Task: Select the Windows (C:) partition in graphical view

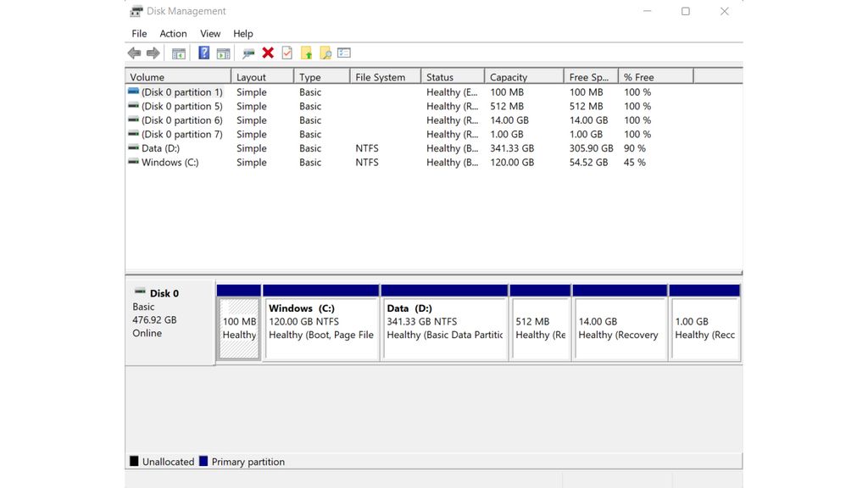Action: coord(320,326)
